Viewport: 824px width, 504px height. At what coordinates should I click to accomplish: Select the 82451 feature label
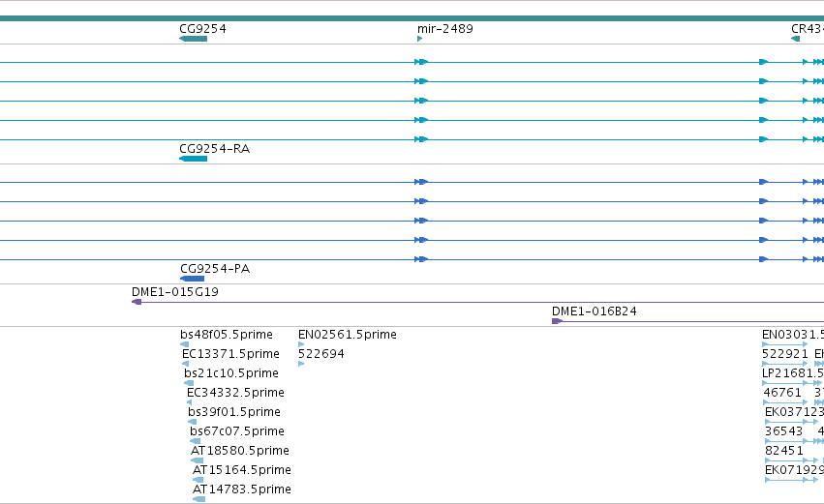coord(784,451)
